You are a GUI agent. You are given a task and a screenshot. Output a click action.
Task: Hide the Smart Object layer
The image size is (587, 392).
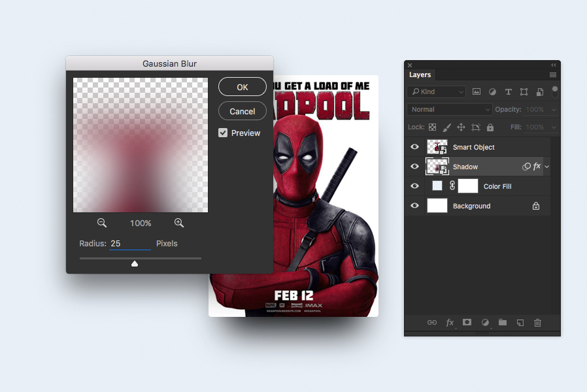tap(414, 147)
